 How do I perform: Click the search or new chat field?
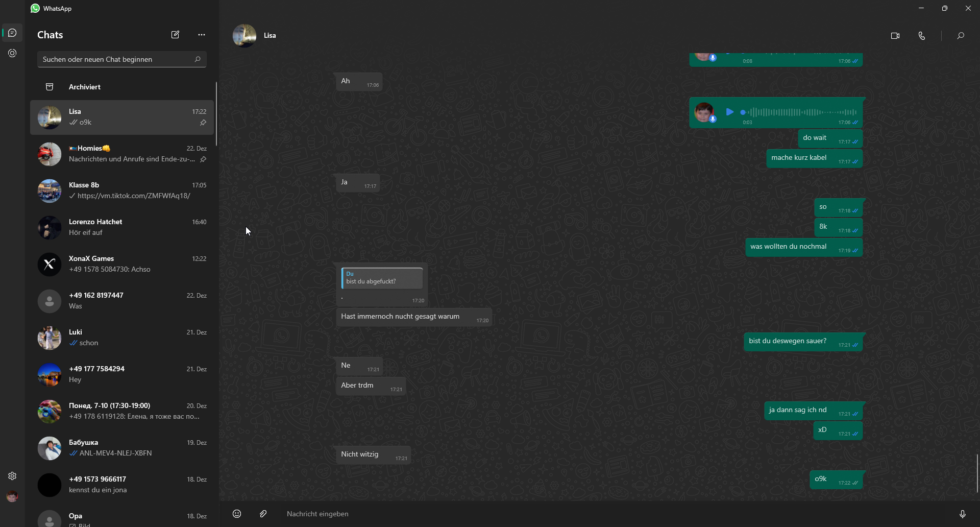pos(116,59)
